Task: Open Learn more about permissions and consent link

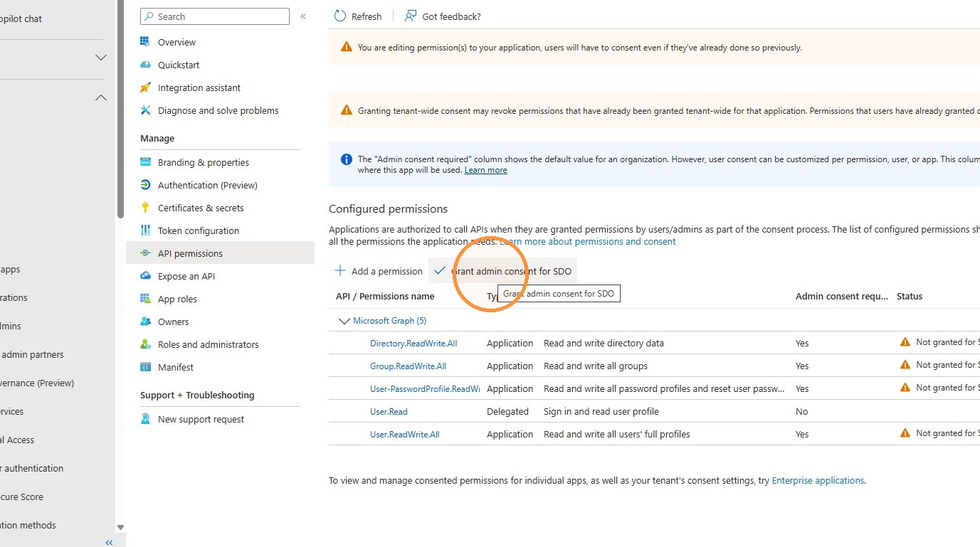Action: coord(588,242)
